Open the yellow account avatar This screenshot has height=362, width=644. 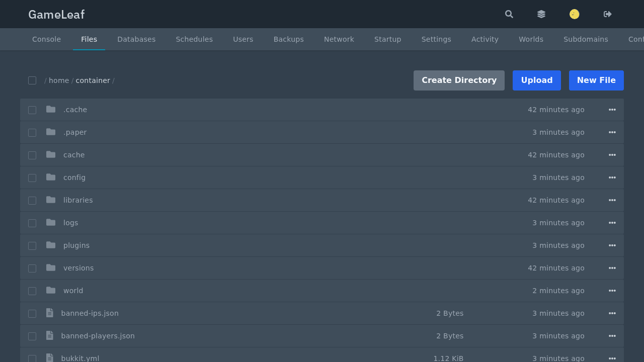575,14
